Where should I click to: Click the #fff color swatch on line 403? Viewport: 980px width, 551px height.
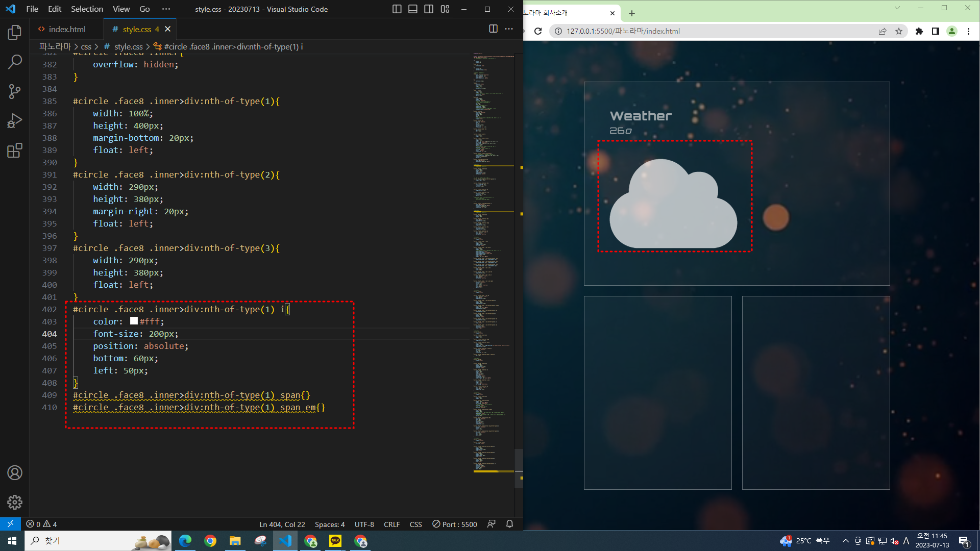[x=134, y=321]
